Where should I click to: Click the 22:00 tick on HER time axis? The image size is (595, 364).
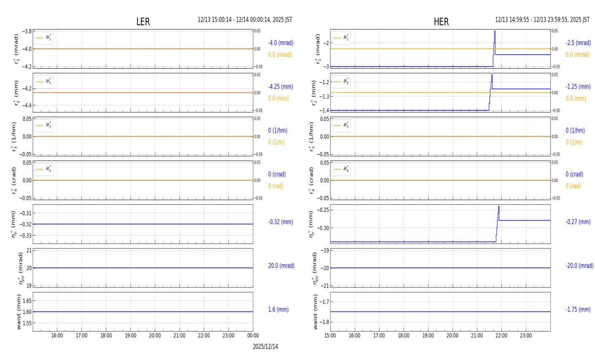501,336
